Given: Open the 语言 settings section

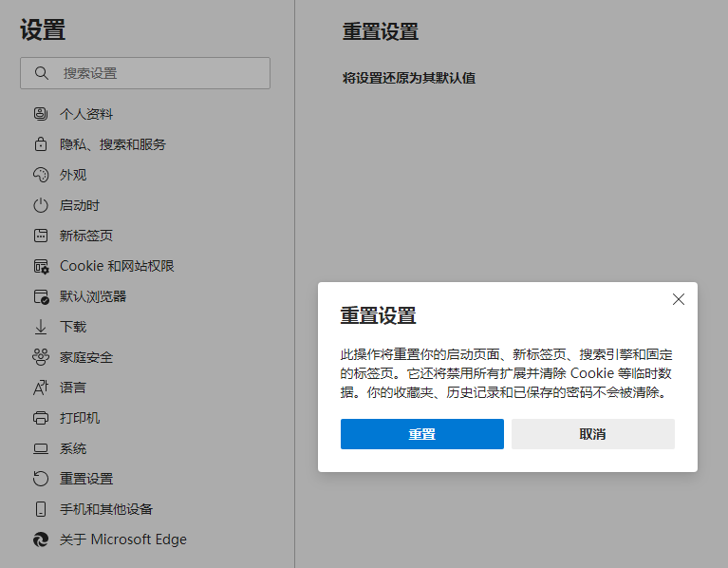Looking at the screenshot, I should 73,388.
